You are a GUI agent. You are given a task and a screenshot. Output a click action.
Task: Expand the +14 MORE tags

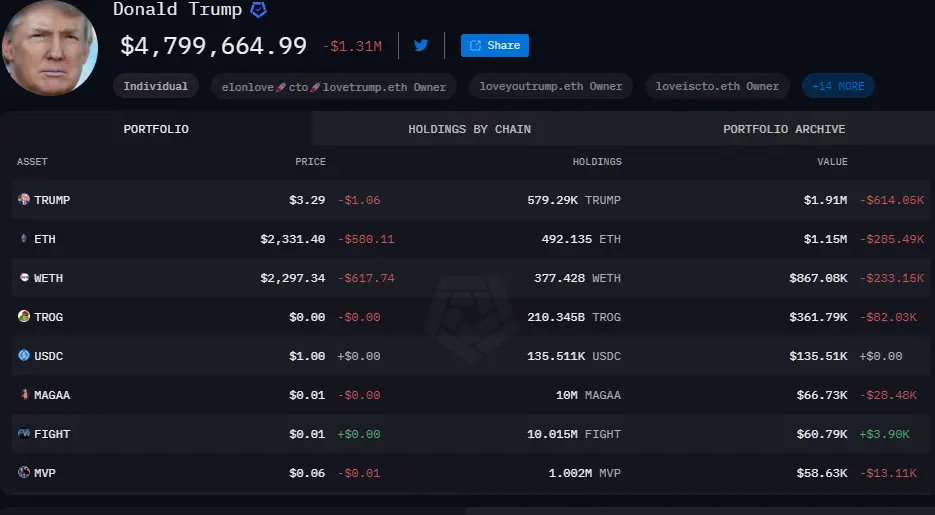(x=838, y=86)
